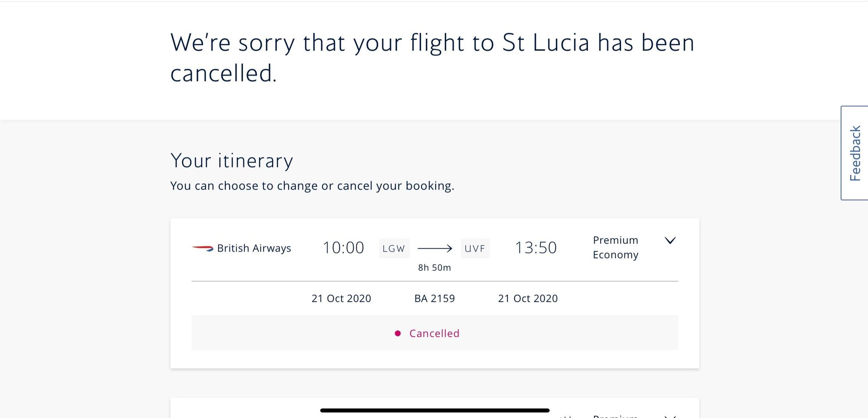
Task: Click the route arrow between LGW and UVF
Action: pos(434,249)
